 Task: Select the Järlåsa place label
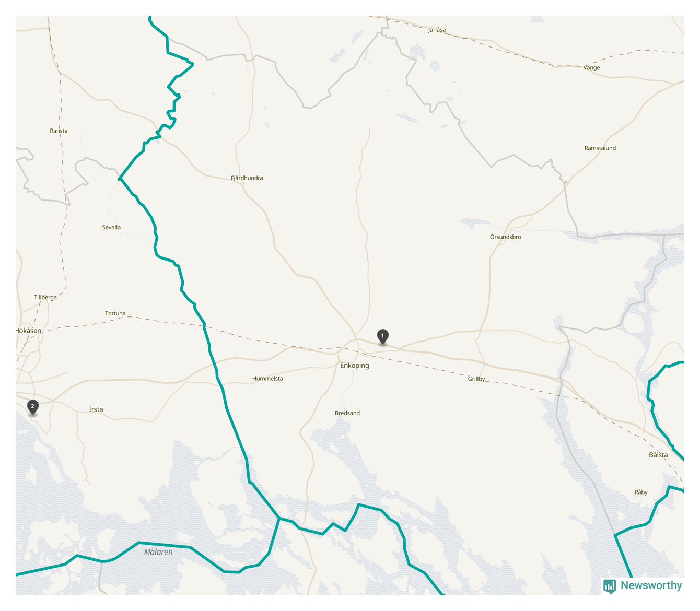(437, 30)
